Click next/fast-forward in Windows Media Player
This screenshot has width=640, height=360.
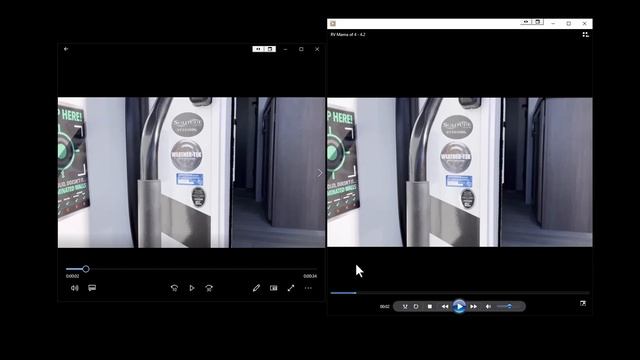point(473,307)
